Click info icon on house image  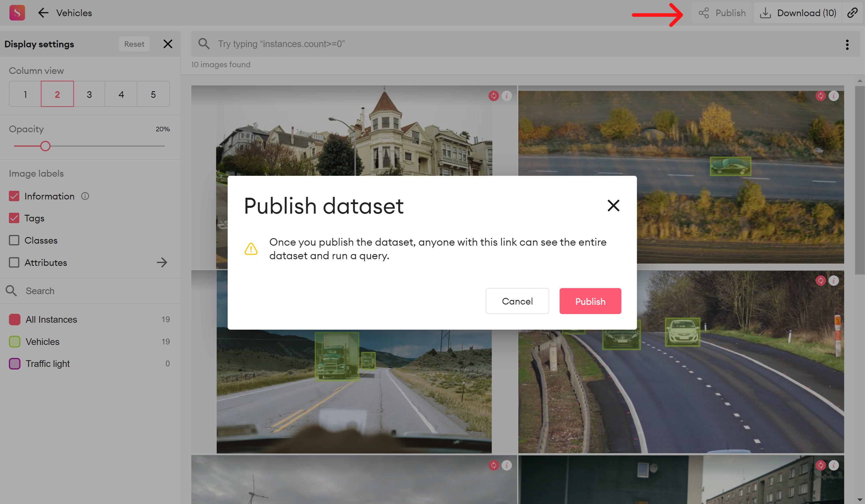pyautogui.click(x=507, y=96)
